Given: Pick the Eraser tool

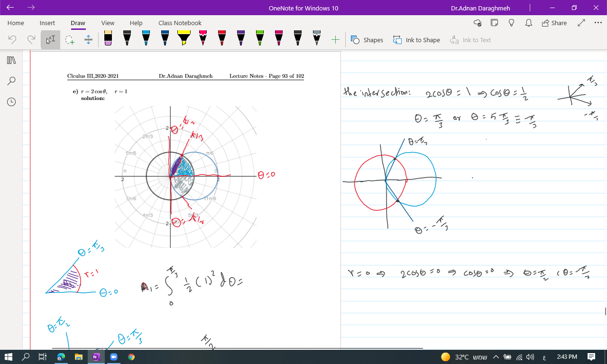Looking at the screenshot, I should [x=108, y=38].
